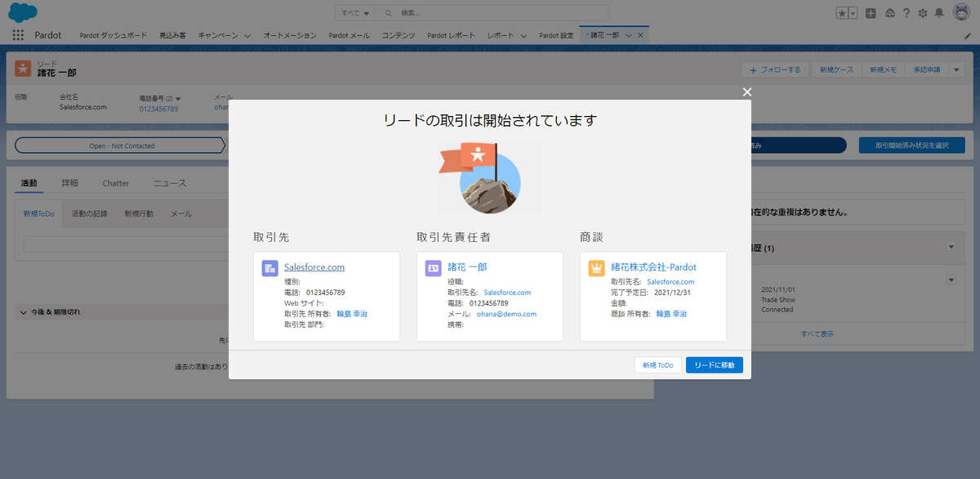Image resolution: width=980 pixels, height=479 pixels.
Task: Open the global actions plus icon
Action: 871,13
